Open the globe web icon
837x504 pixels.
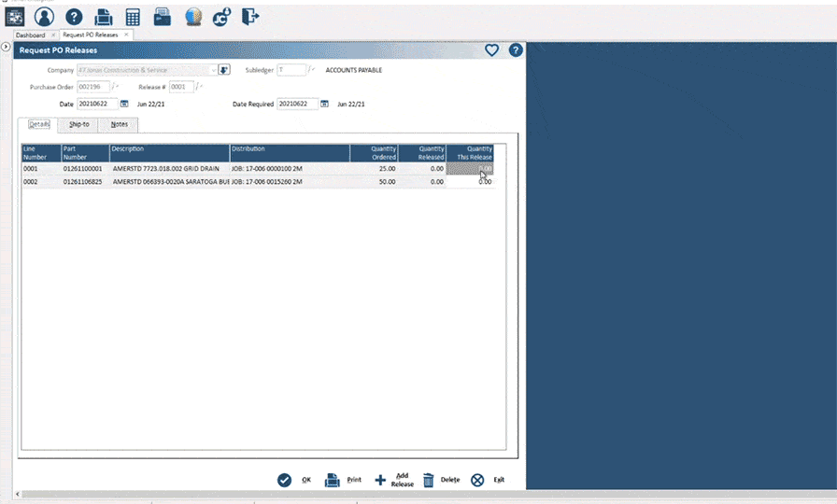click(x=193, y=17)
